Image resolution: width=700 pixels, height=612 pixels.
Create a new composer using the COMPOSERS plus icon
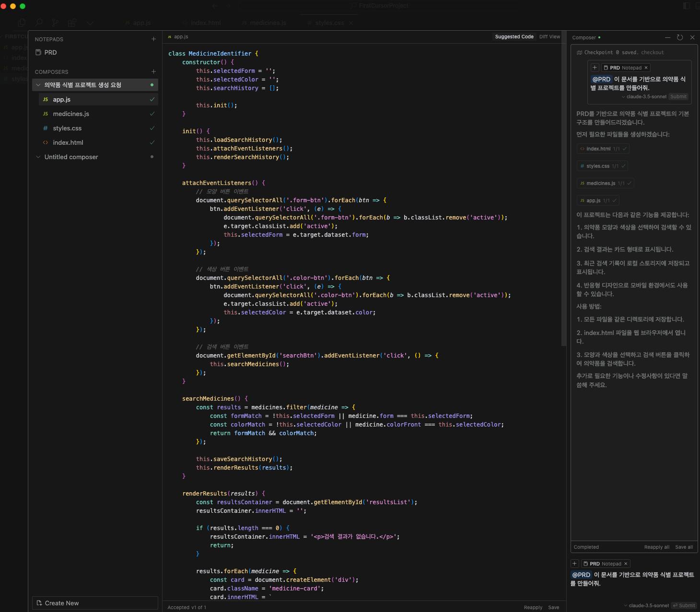[x=153, y=72]
